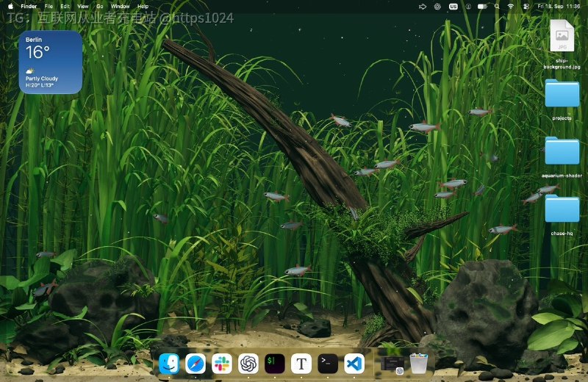
Task: Open the Wi-Fi menu
Action: tap(511, 7)
